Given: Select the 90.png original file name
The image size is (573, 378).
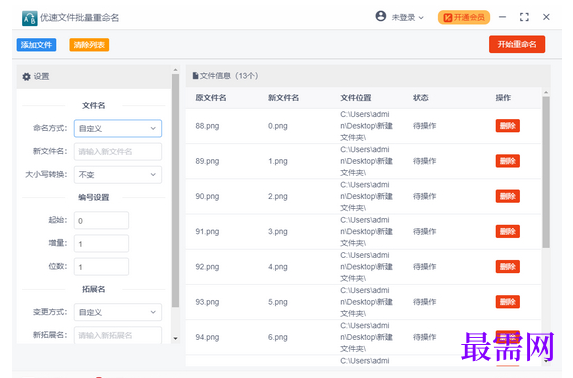Looking at the screenshot, I should point(207,196).
